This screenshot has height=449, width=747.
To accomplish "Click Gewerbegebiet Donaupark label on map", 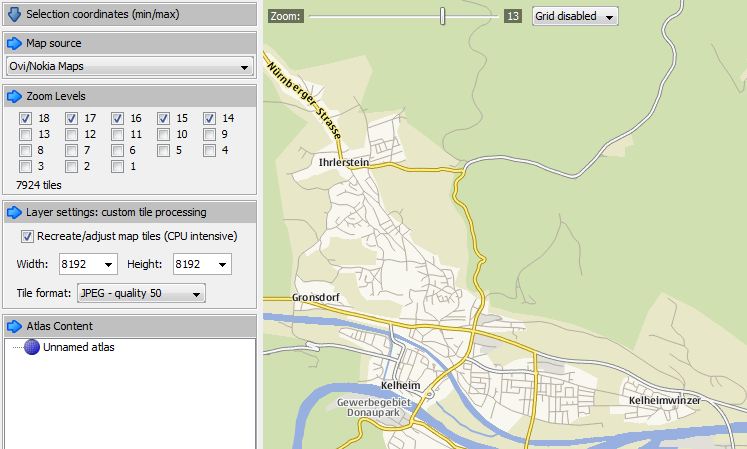I will (x=374, y=408).
